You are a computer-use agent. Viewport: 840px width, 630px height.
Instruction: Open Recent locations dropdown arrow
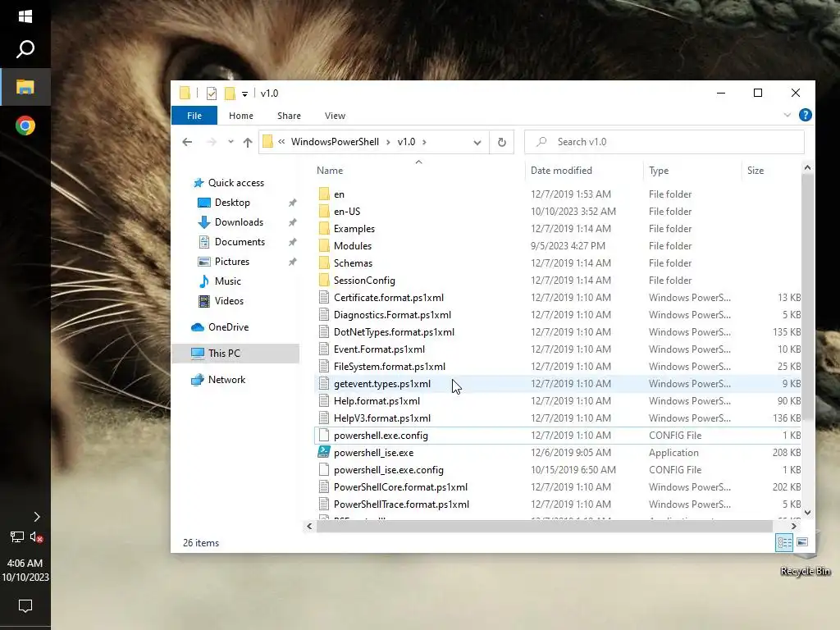tap(231, 142)
